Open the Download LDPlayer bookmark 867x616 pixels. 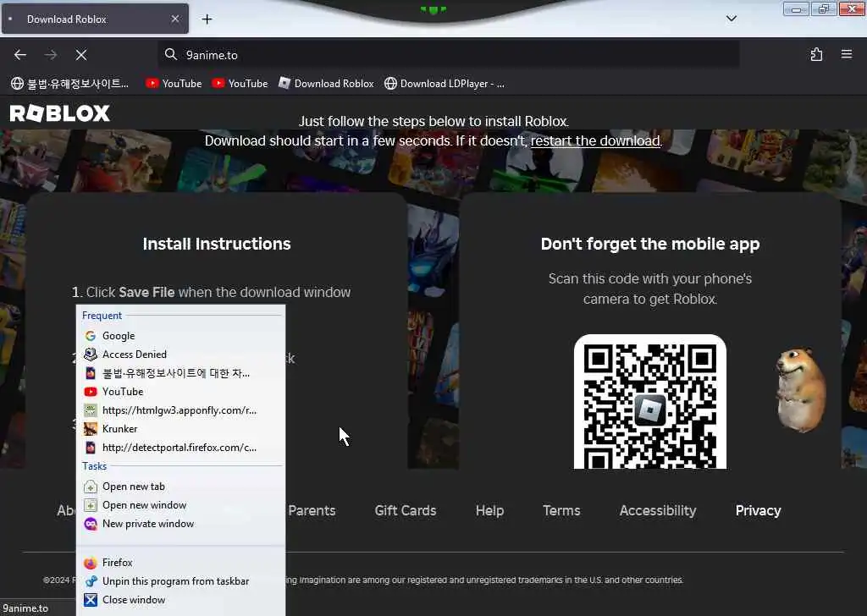(445, 84)
